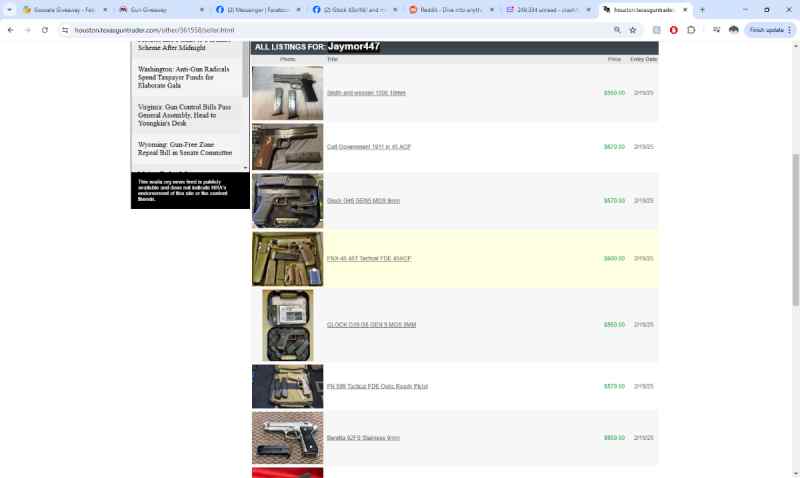Open the extensions puzzle menu
The height and width of the screenshot is (478, 800).
click(x=691, y=30)
